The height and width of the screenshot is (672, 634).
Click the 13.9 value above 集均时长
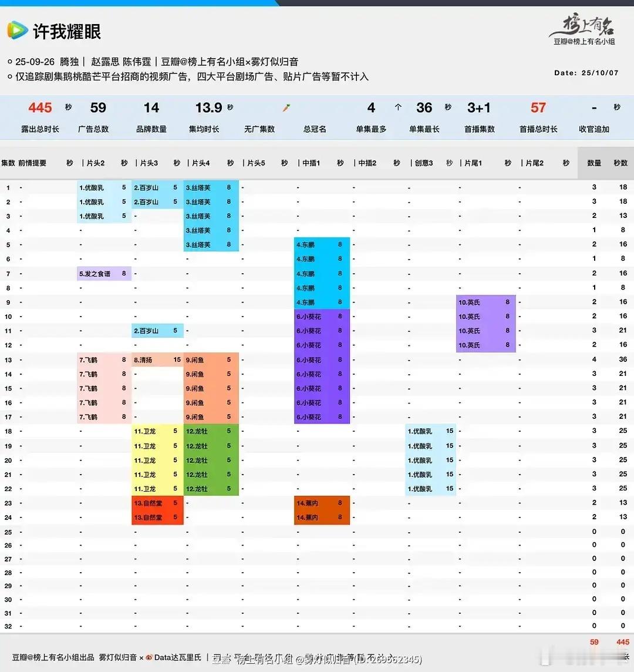[x=208, y=107]
